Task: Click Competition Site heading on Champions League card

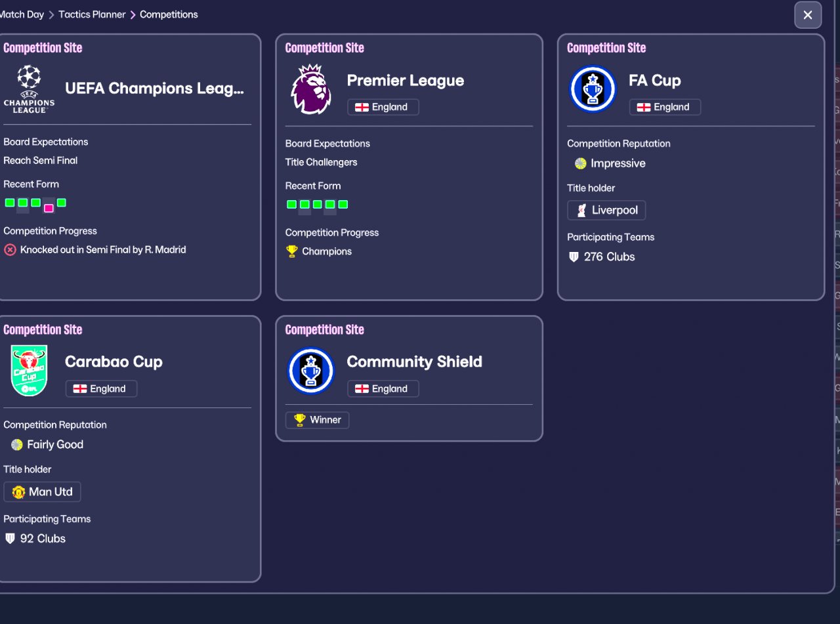Action: (43, 48)
